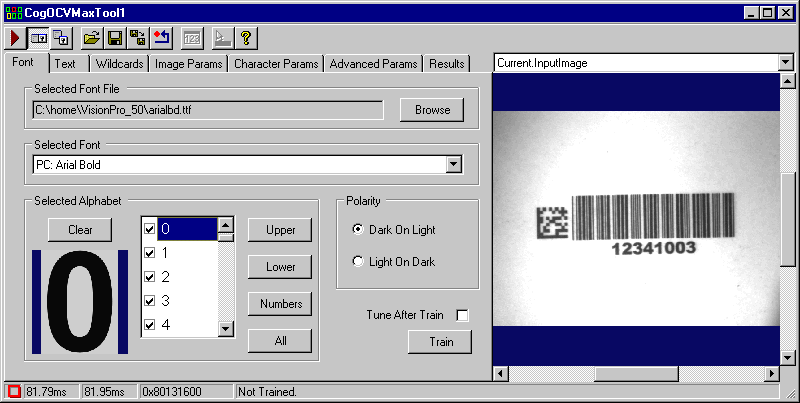Click the Save floppy disk icon
This screenshot has height=403, width=800.
pos(115,38)
